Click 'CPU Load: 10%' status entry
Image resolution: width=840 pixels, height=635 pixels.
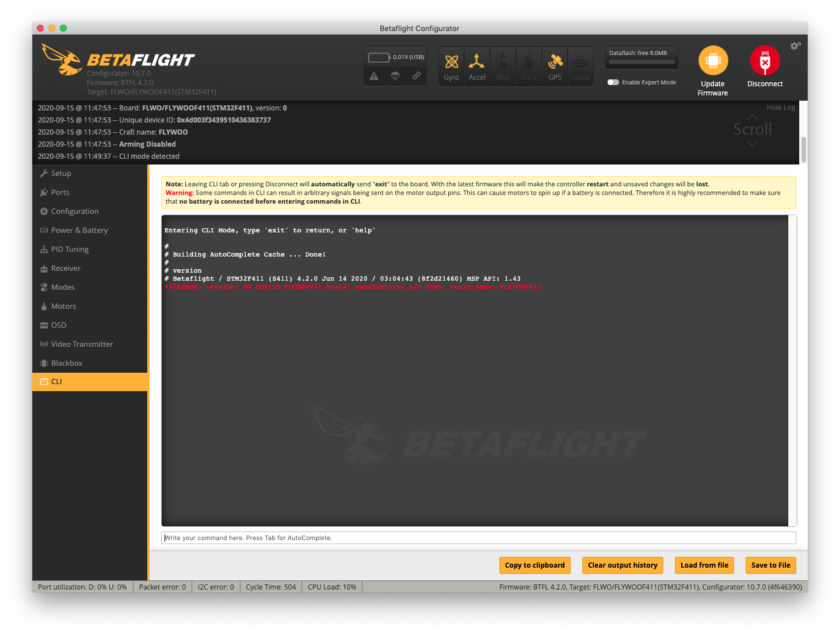point(332,587)
